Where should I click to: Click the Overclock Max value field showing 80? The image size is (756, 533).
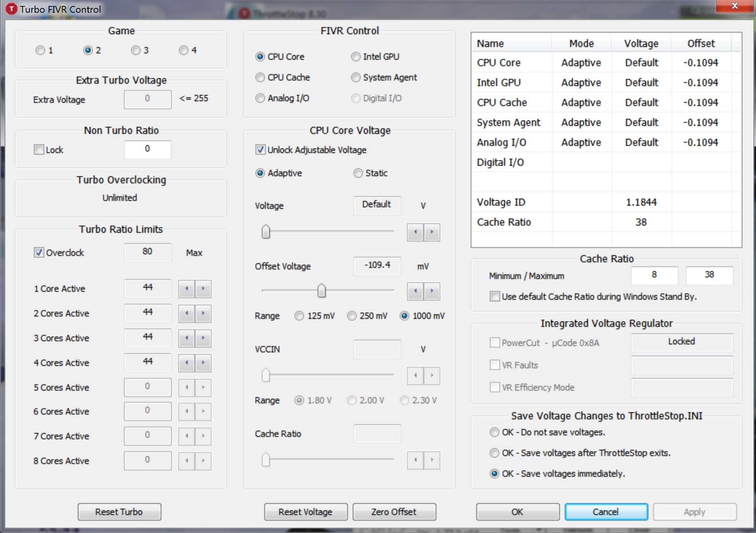[148, 252]
